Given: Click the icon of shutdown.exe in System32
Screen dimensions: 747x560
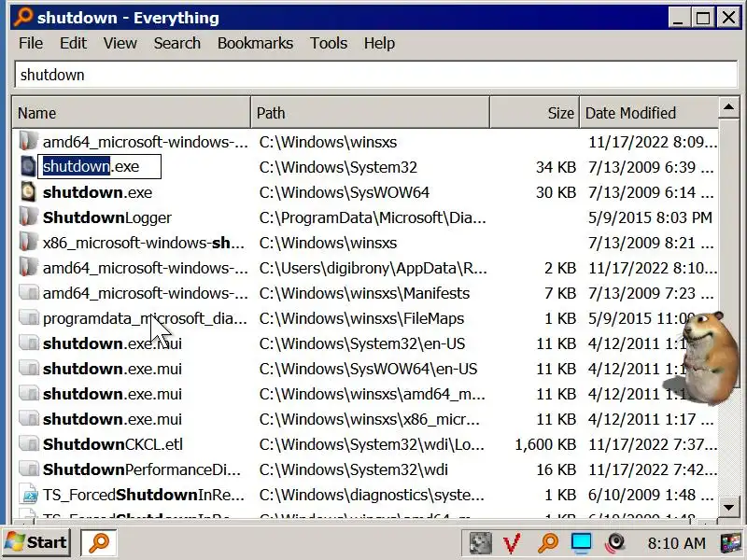Looking at the screenshot, I should (29, 167).
